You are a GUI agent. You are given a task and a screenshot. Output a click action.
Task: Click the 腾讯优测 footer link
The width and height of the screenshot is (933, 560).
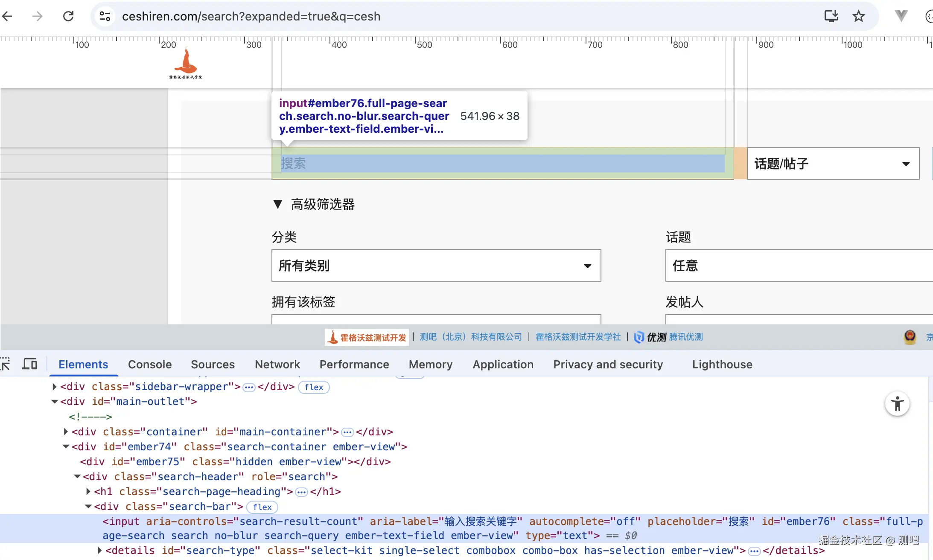pyautogui.click(x=685, y=337)
